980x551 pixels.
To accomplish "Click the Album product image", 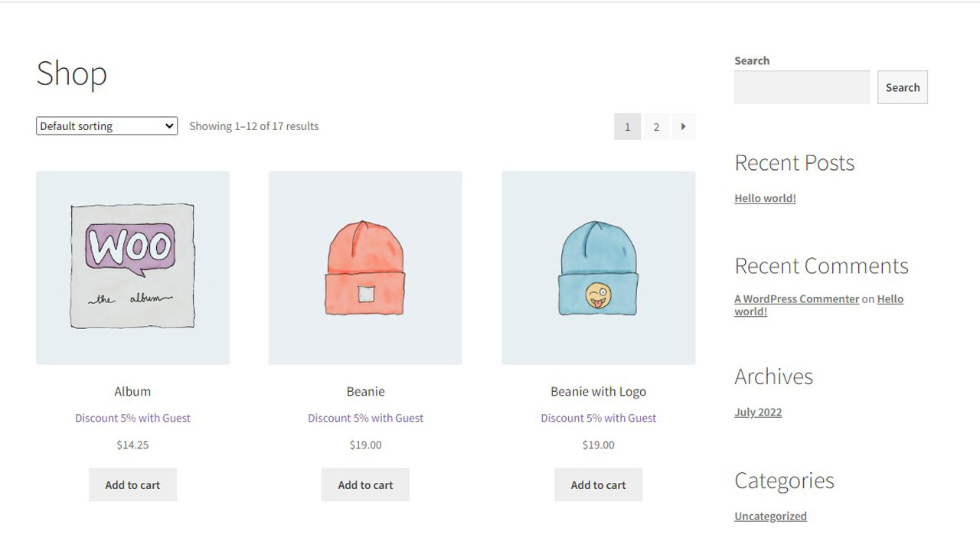I will click(132, 267).
